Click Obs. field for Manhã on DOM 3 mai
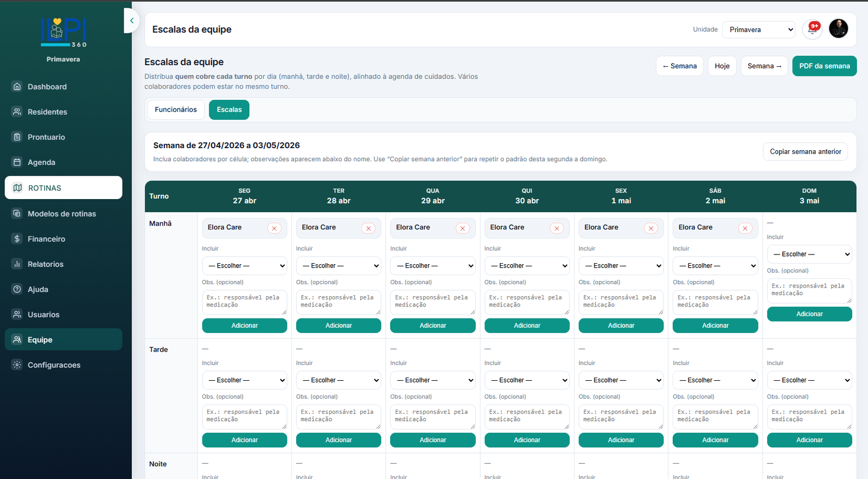868x479 pixels. [x=809, y=291]
